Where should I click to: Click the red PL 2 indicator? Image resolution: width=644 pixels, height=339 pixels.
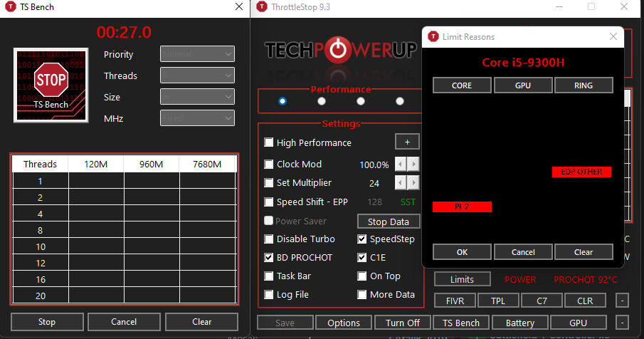click(x=462, y=207)
